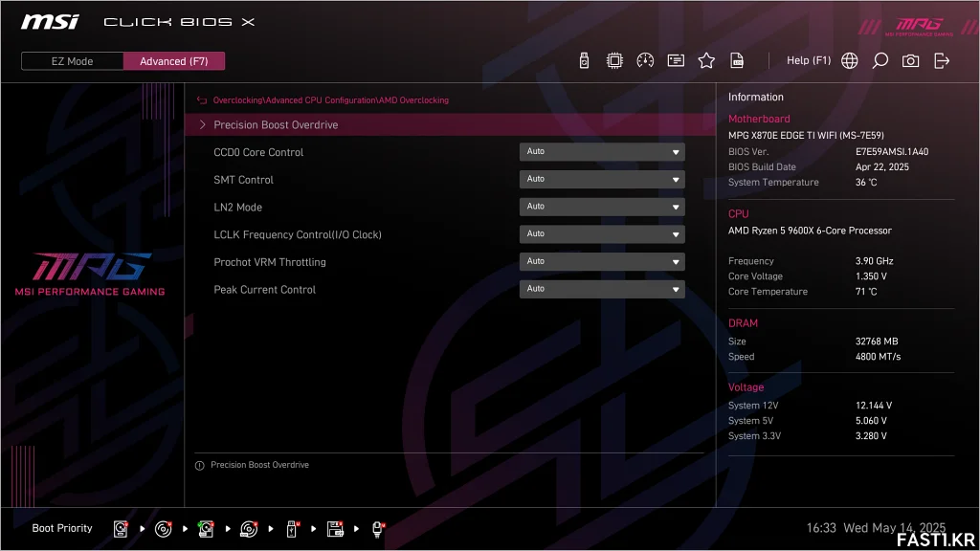Image resolution: width=980 pixels, height=551 pixels.
Task: Open the hardware monitor gauge icon
Action: pyautogui.click(x=645, y=60)
